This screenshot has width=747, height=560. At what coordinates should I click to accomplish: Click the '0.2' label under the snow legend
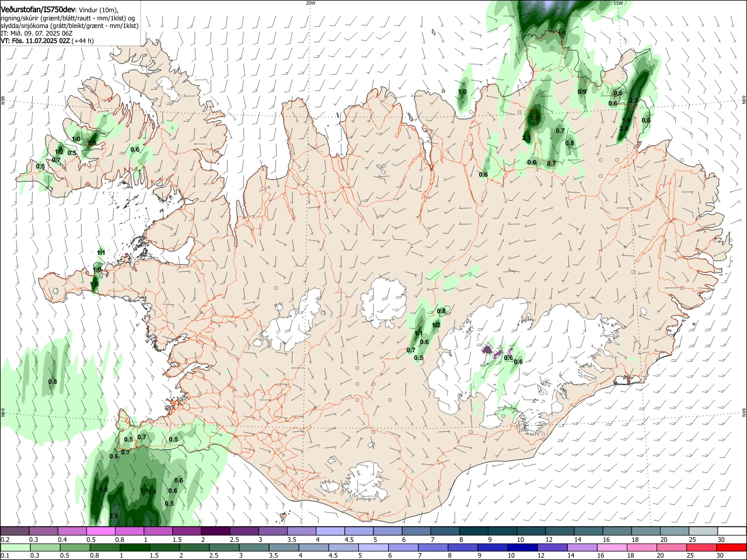[x=5, y=540]
